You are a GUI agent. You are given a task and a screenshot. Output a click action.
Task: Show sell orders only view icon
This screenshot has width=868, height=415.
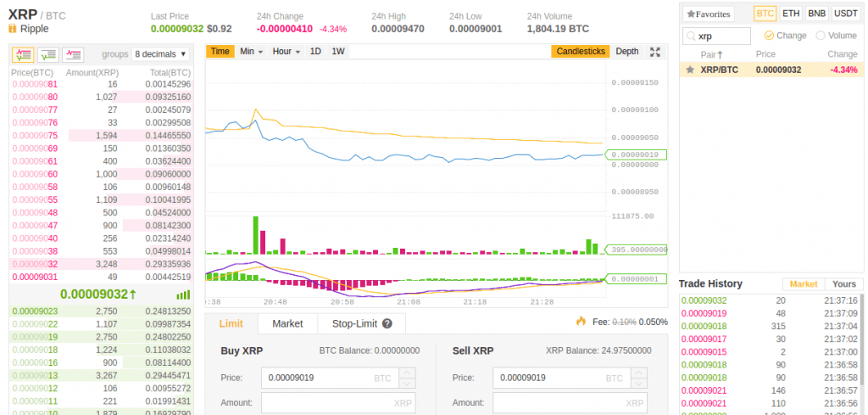tap(73, 54)
